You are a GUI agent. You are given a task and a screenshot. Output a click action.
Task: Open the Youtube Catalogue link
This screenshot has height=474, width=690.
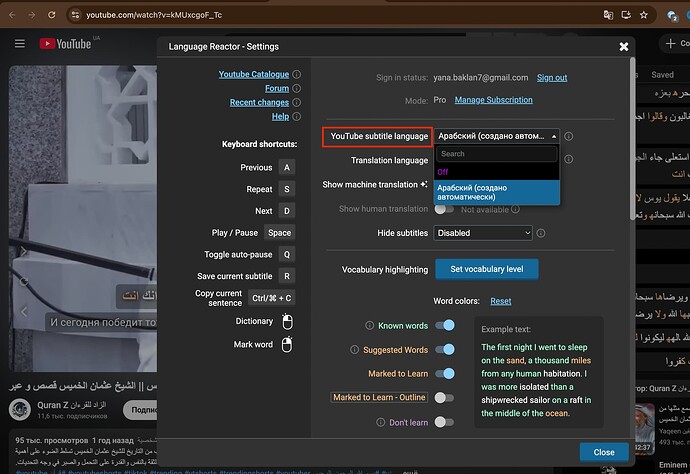click(x=254, y=74)
